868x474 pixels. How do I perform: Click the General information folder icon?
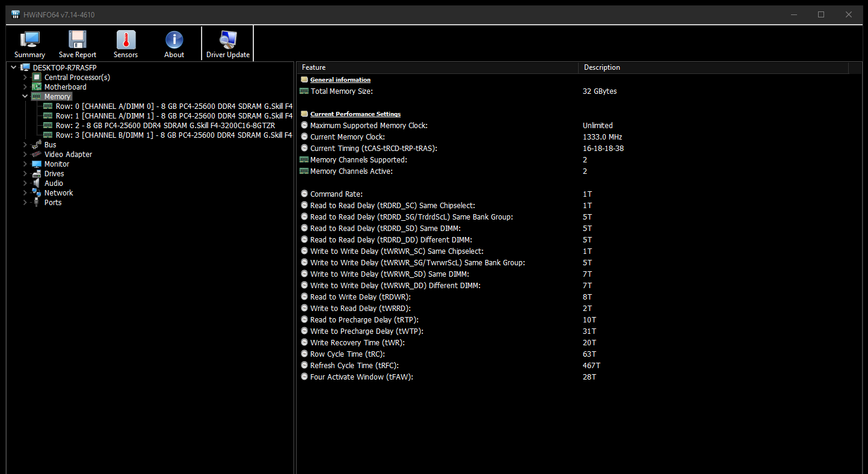coord(304,79)
